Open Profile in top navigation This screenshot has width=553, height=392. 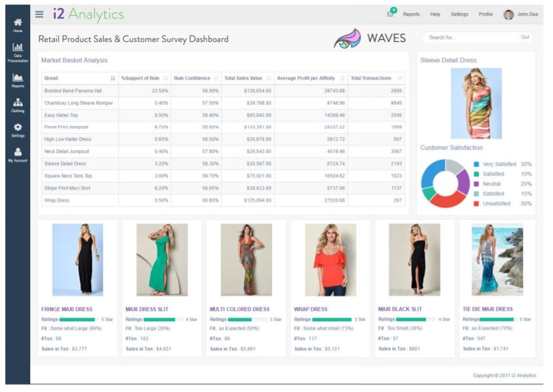click(486, 14)
